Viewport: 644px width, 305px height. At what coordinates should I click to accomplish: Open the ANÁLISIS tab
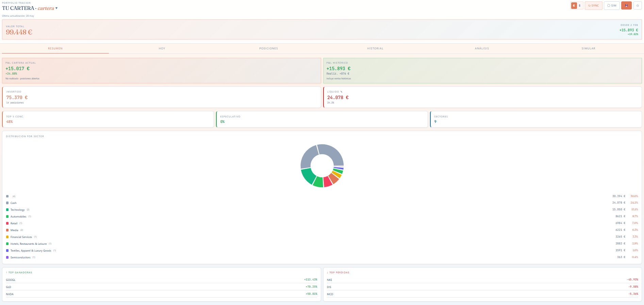pos(482,48)
